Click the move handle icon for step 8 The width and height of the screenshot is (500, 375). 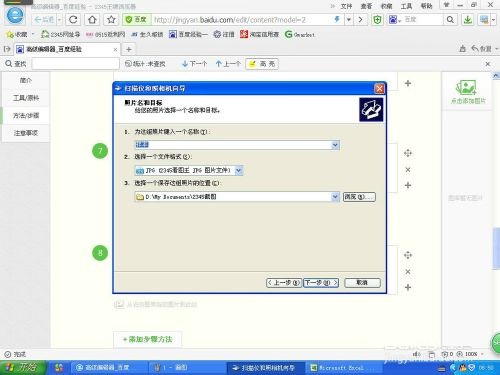[408, 255]
